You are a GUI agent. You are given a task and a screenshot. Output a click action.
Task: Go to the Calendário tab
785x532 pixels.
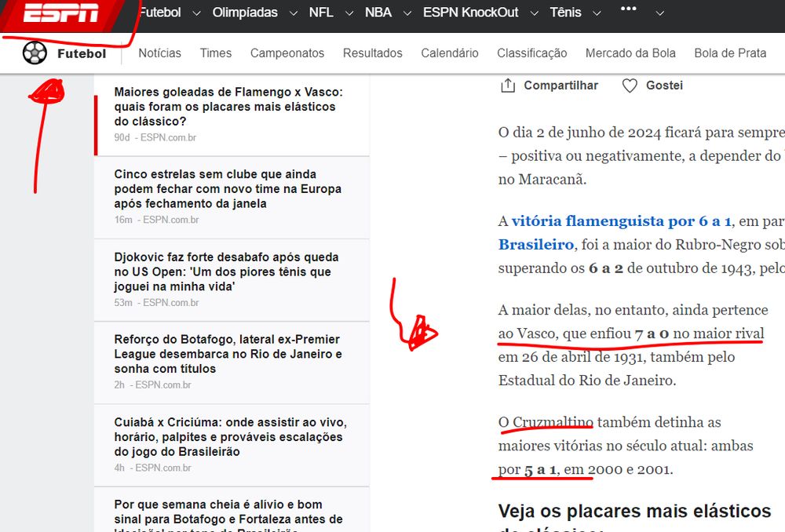click(x=450, y=53)
